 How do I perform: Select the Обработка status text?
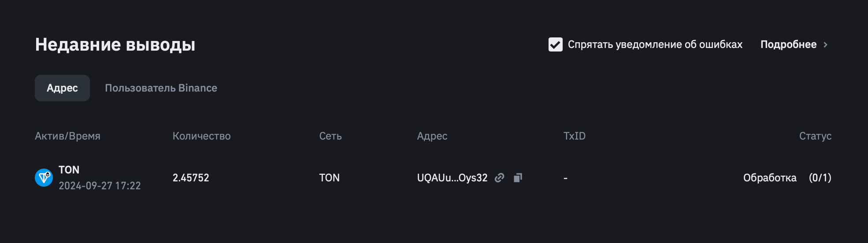pyautogui.click(x=770, y=178)
